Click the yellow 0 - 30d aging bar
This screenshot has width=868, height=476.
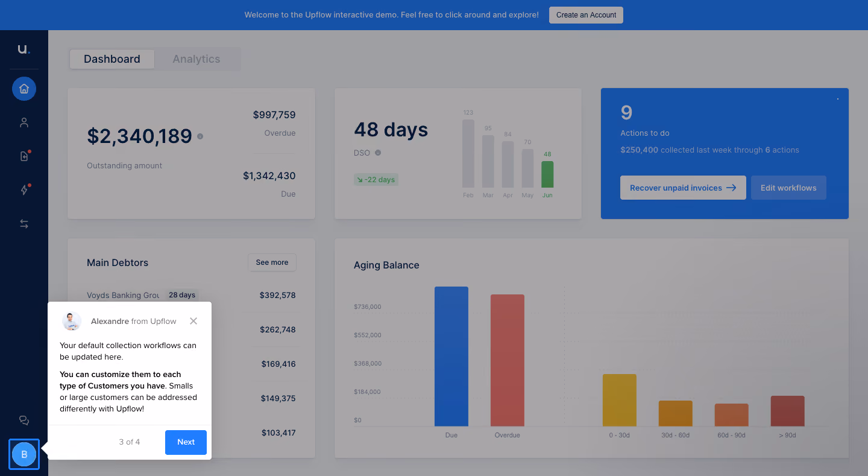(x=620, y=401)
